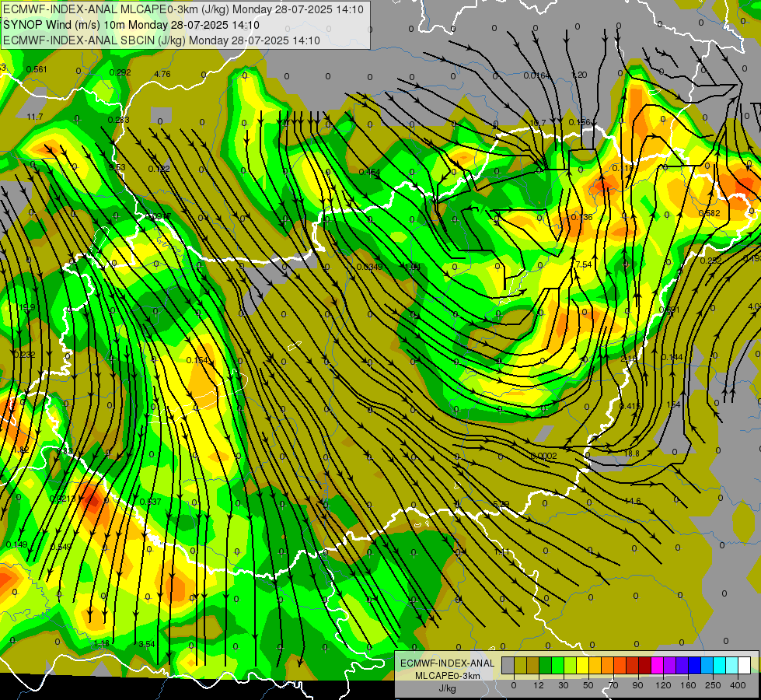761x700 pixels.
Task: Click the map value 5.29
Action: (x=501, y=504)
